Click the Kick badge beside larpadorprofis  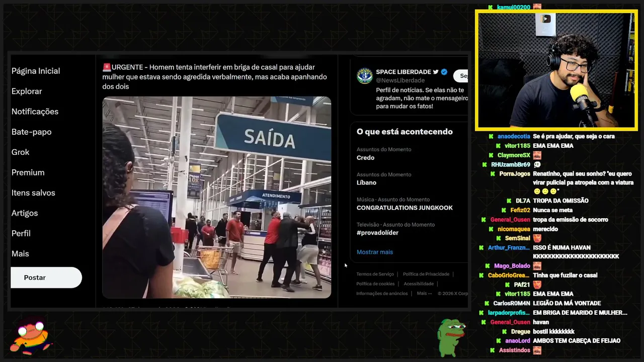coord(481,313)
